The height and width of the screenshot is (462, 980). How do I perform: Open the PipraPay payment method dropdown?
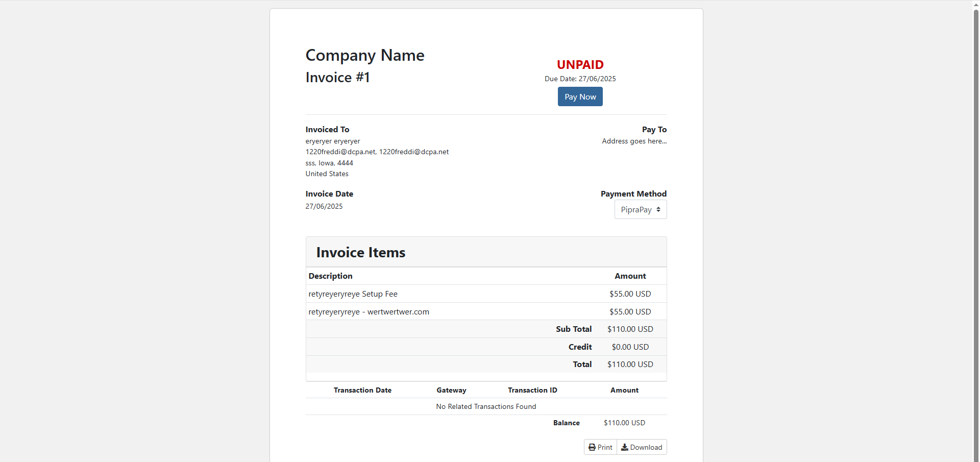[641, 209]
